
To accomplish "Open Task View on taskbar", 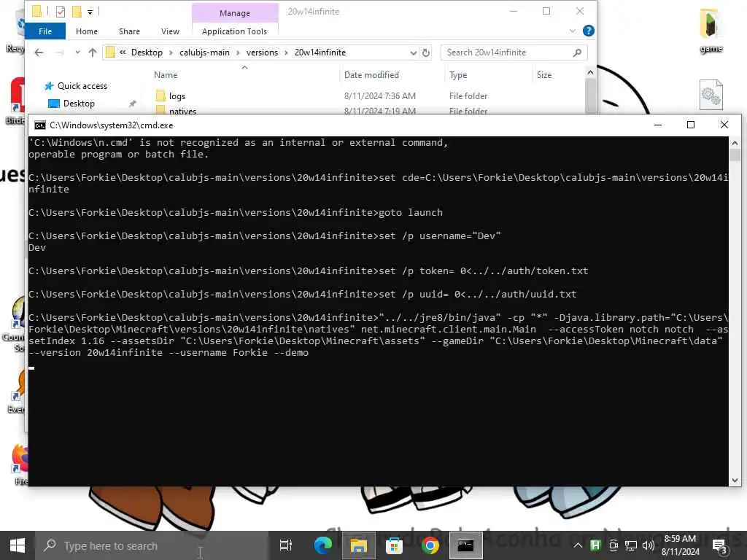I will [x=285, y=545].
